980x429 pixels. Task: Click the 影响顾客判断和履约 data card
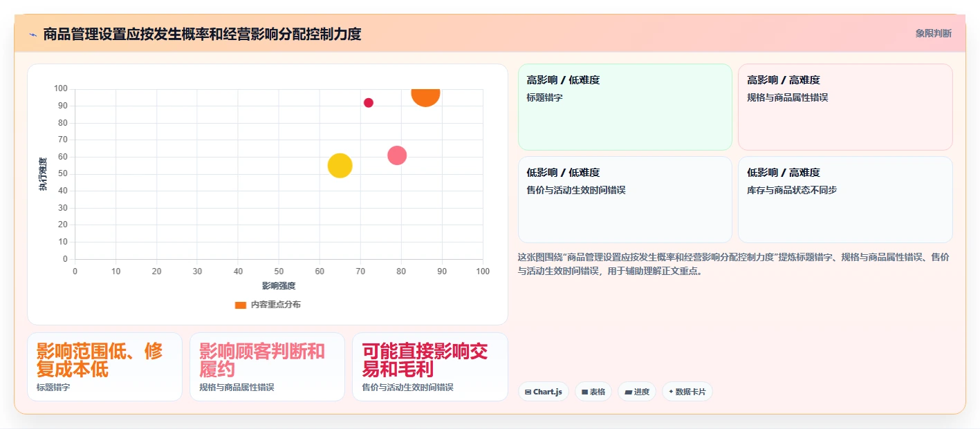[267, 367]
